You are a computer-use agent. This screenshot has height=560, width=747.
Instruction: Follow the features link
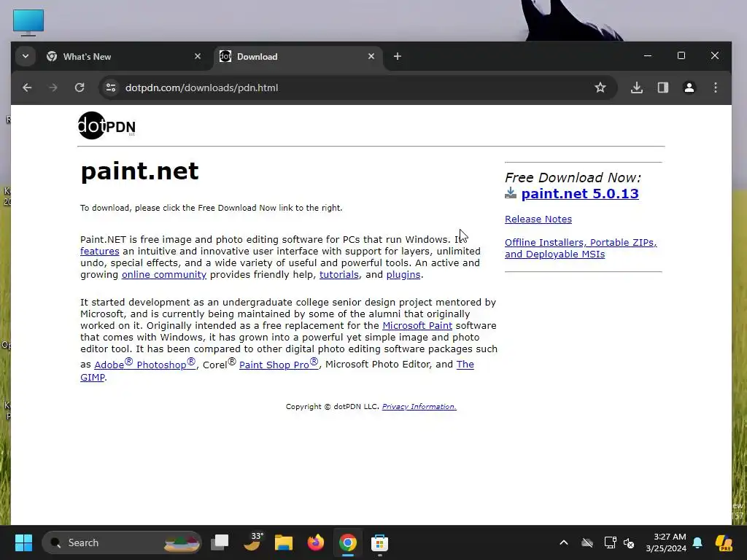coord(99,251)
